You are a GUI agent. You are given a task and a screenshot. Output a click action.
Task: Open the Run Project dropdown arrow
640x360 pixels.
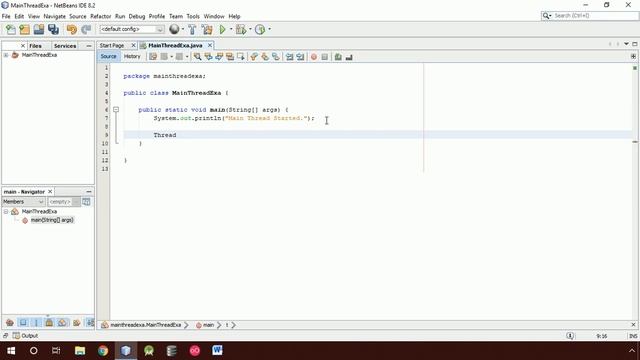(231, 29)
